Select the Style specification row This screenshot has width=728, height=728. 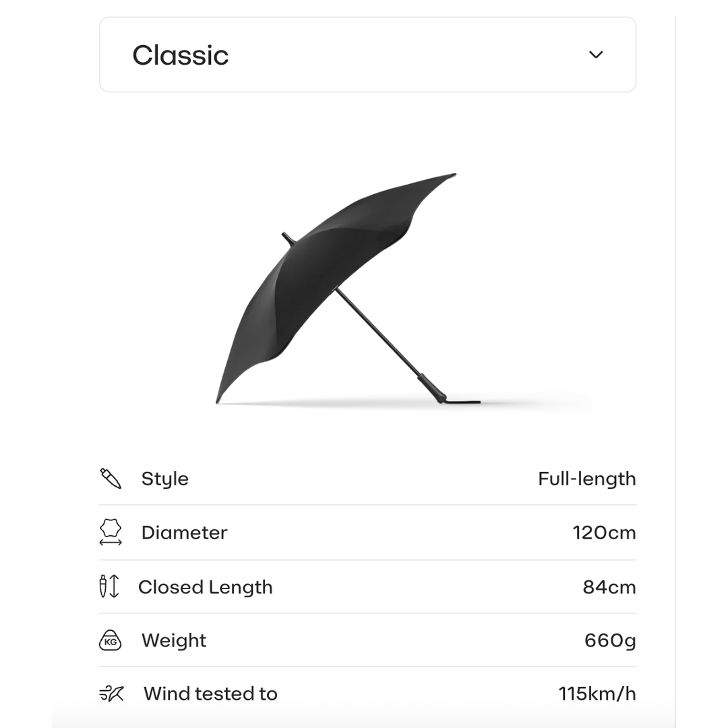(x=367, y=479)
